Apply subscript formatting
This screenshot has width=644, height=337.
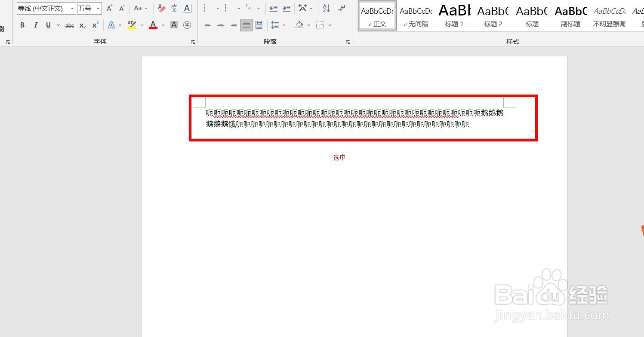point(83,25)
